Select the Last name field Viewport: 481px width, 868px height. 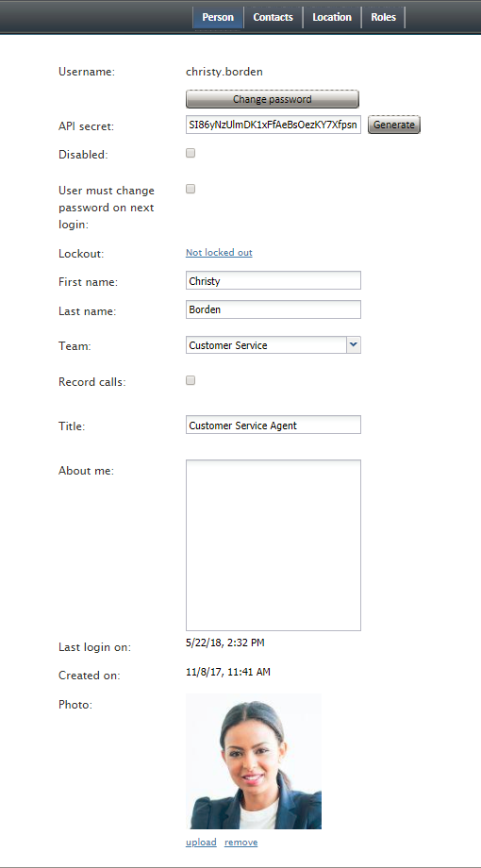tap(274, 309)
